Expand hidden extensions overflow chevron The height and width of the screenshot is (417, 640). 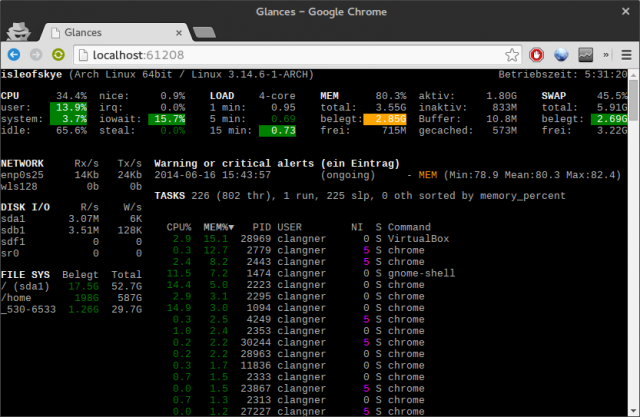604,55
